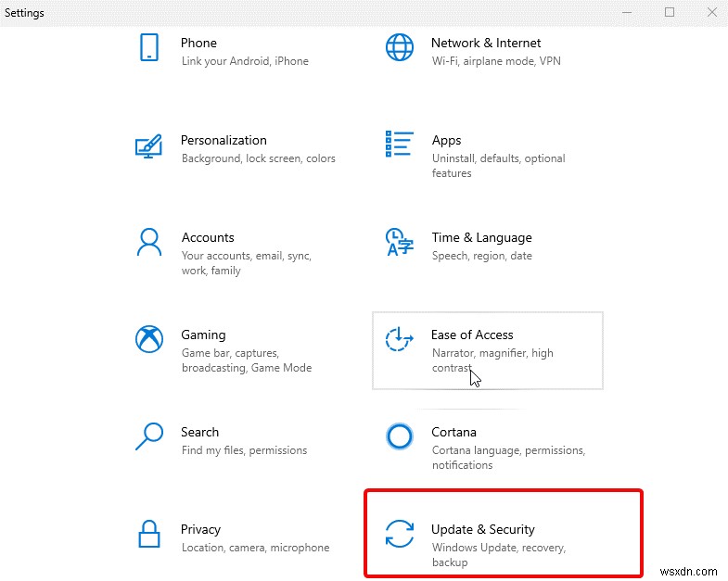Click the Accounts person icon
Image resolution: width=728 pixels, height=581 pixels.
(x=149, y=242)
